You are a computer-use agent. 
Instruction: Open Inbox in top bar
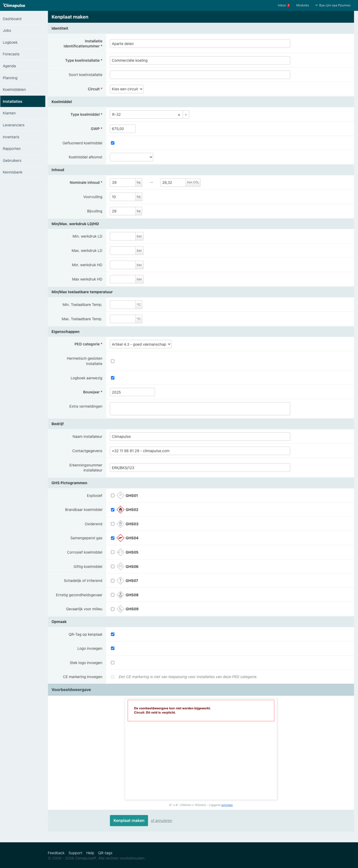point(282,5)
